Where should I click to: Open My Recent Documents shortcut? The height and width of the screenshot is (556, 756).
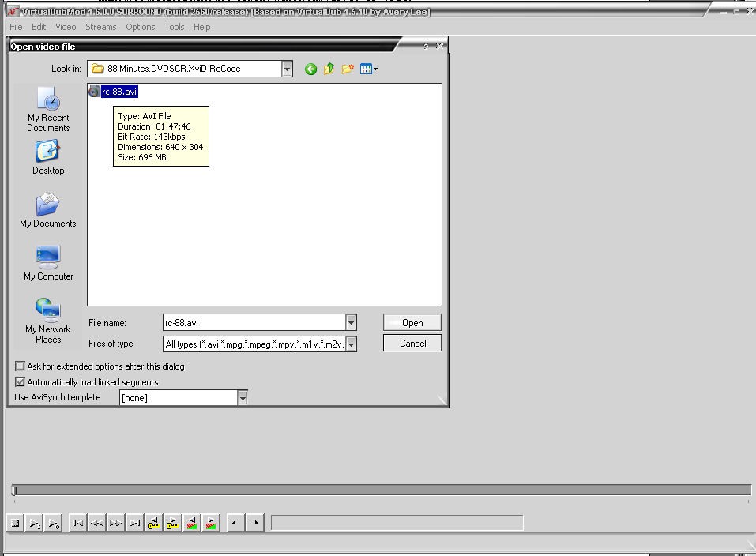point(48,110)
